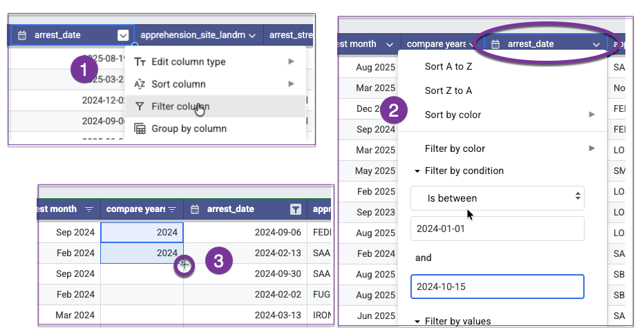The width and height of the screenshot is (644, 328).
Task: Click the calendar icon in the circled arrest_date header
Action: pyautogui.click(x=495, y=44)
